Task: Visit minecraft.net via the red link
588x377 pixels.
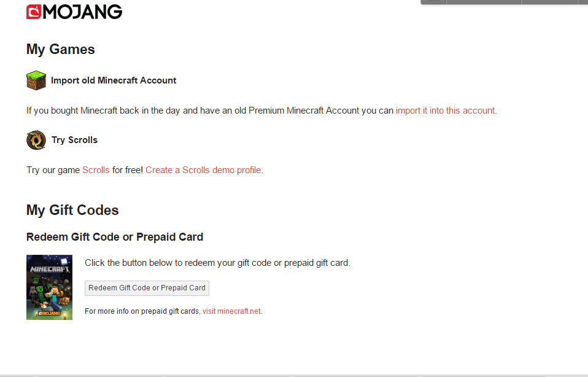Action: [x=231, y=311]
